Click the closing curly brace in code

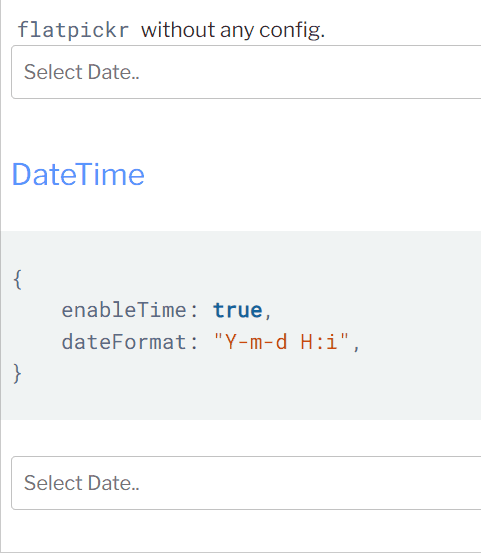tap(18, 373)
